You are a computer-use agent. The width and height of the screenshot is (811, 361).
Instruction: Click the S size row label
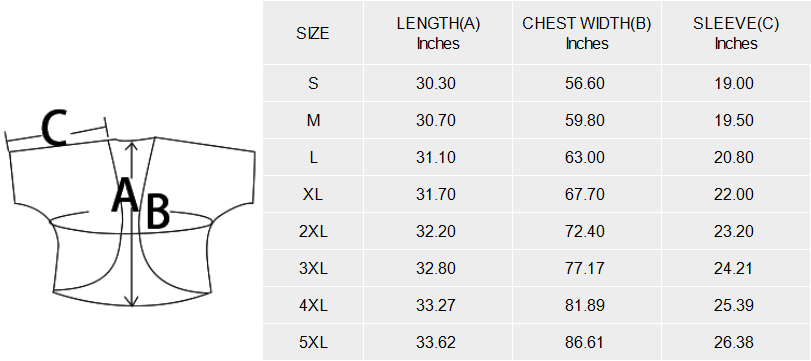point(313,83)
